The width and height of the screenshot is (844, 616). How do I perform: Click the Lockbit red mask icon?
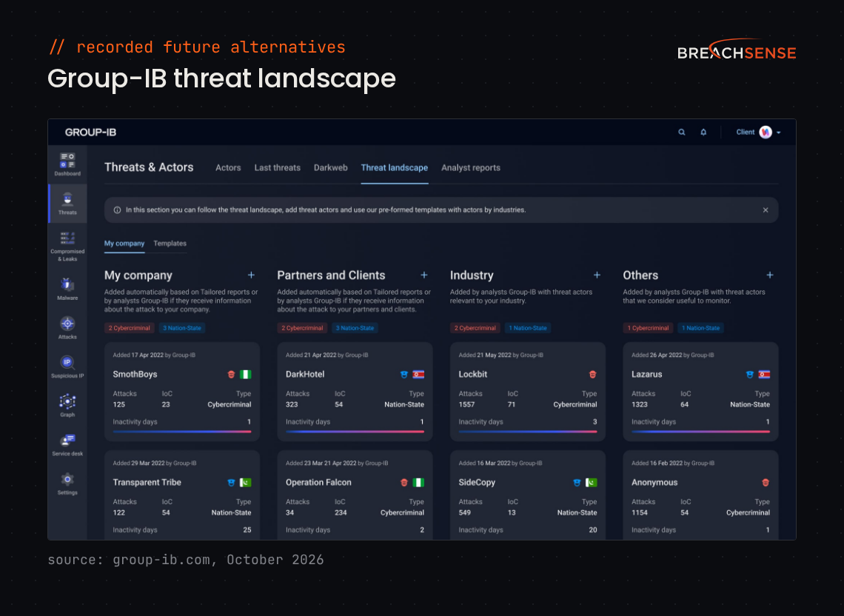click(x=592, y=374)
